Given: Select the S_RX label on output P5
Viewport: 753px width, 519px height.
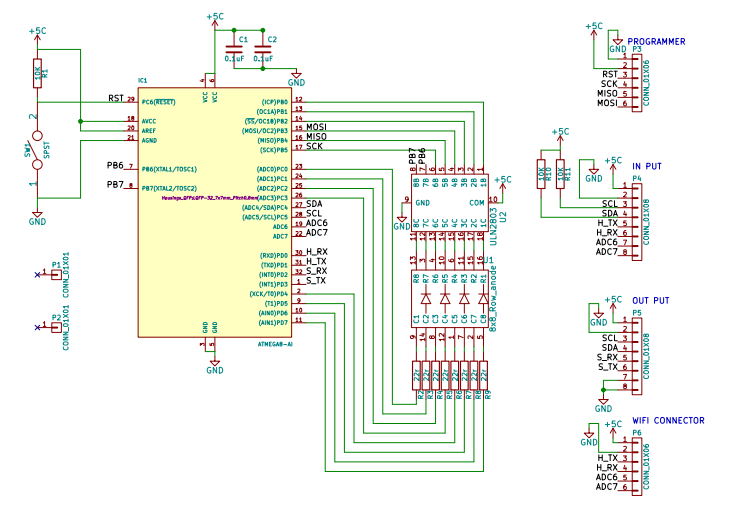Looking at the screenshot, I should 607,357.
